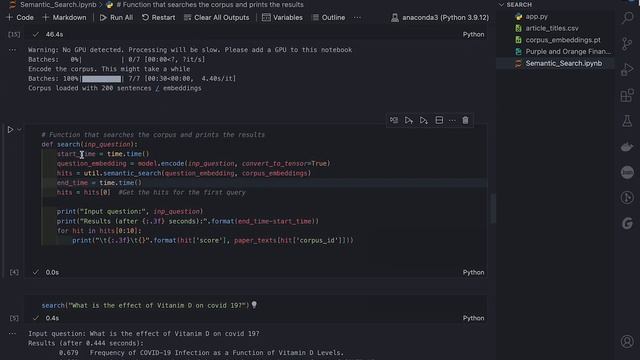640x360 pixels.
Task: Click Run All in notebook toolbar
Action: coord(116,18)
